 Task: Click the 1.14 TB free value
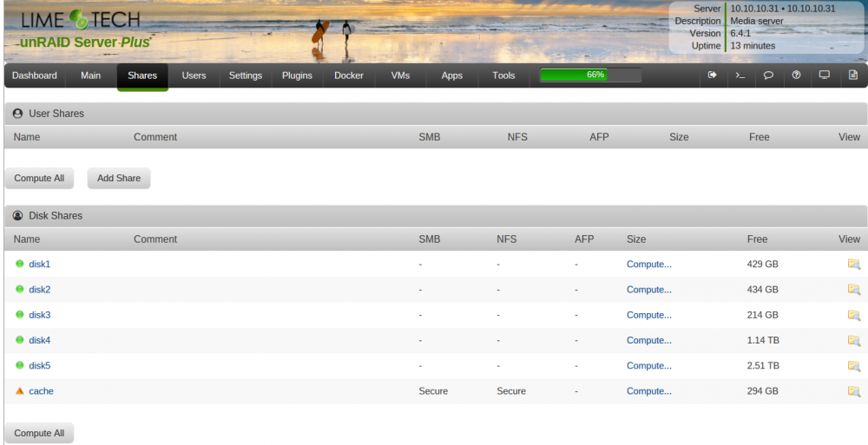click(763, 340)
